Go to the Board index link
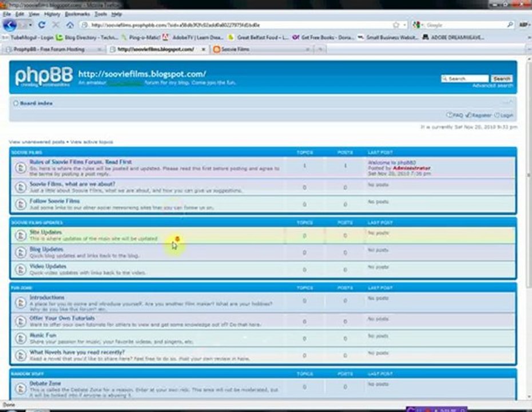 coord(36,103)
